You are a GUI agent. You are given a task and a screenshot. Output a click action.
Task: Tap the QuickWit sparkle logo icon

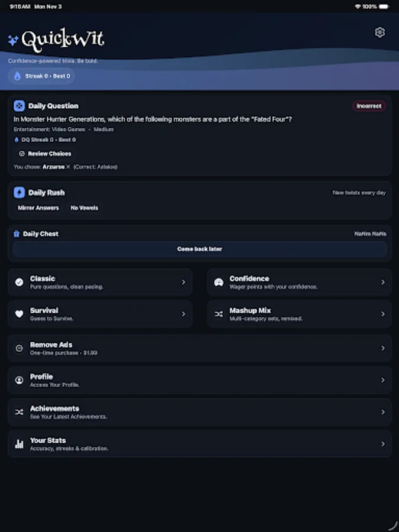(13, 40)
